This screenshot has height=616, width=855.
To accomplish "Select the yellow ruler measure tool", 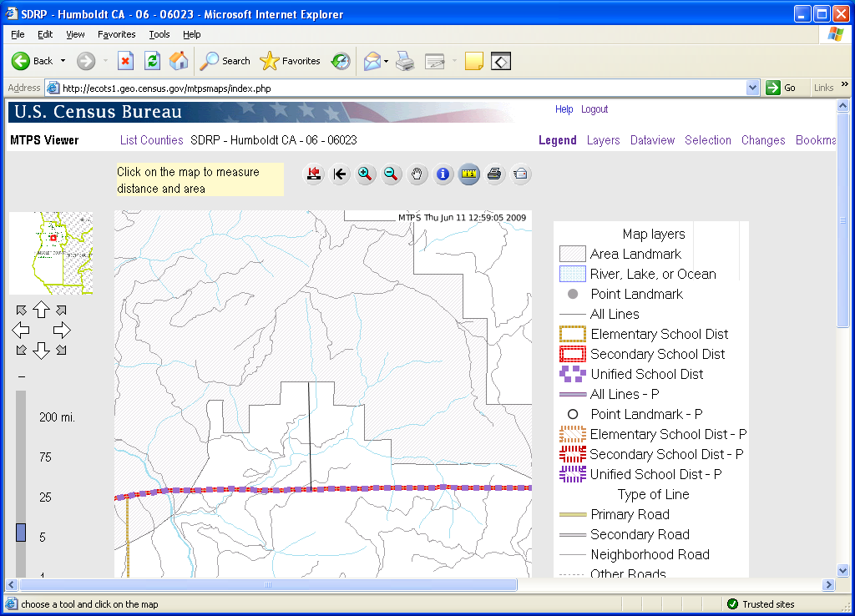I will click(469, 174).
